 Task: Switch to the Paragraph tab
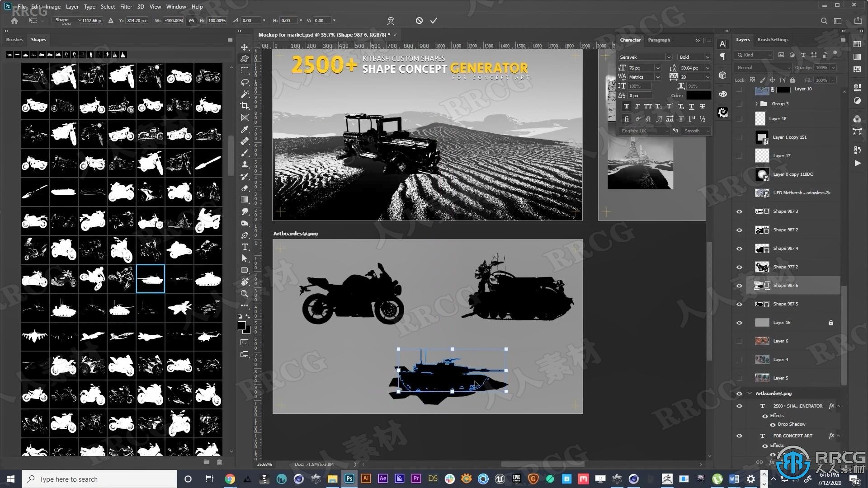click(659, 40)
